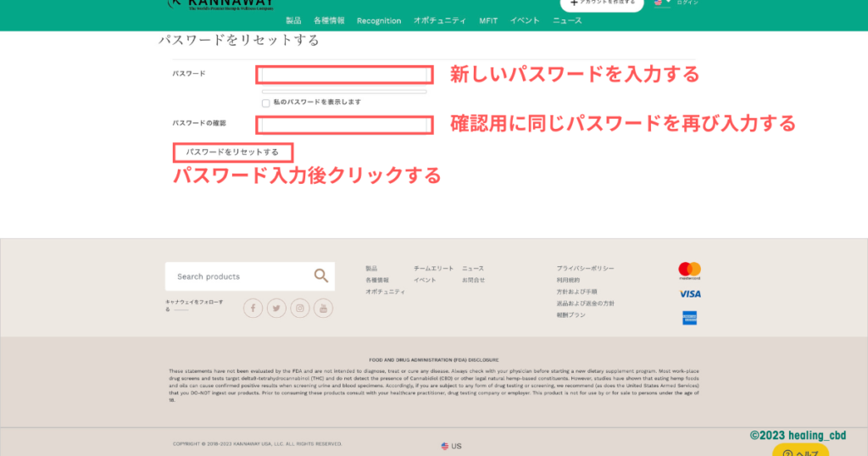Screen dimensions: 868x456
Task: Open the Facebook social icon
Action: pos(253,309)
